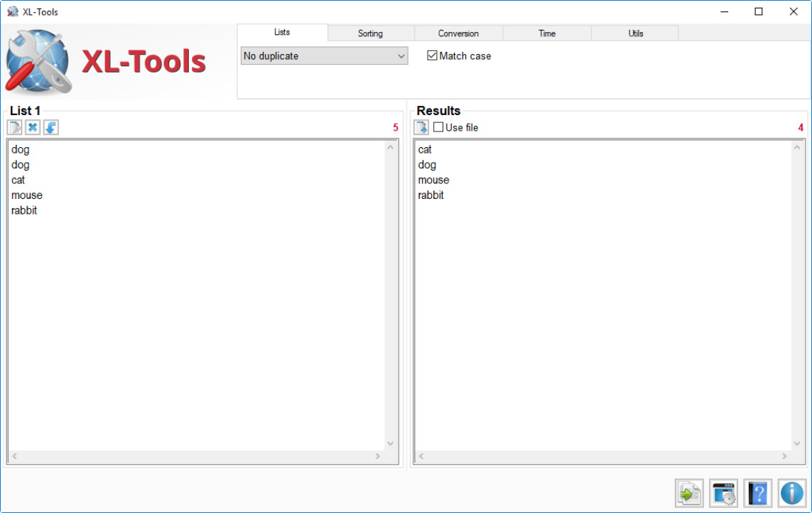Image resolution: width=812 pixels, height=513 pixels.
Task: Click 'cat' in List 1
Action: click(18, 180)
